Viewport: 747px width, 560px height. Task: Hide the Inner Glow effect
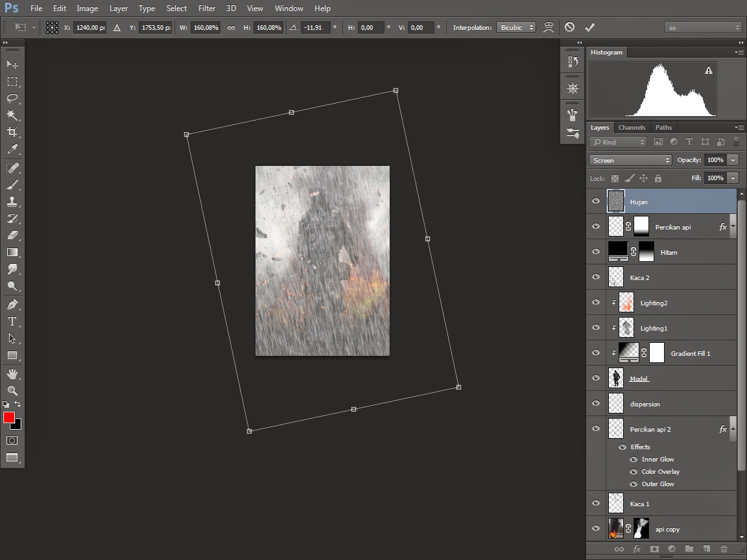coord(634,460)
